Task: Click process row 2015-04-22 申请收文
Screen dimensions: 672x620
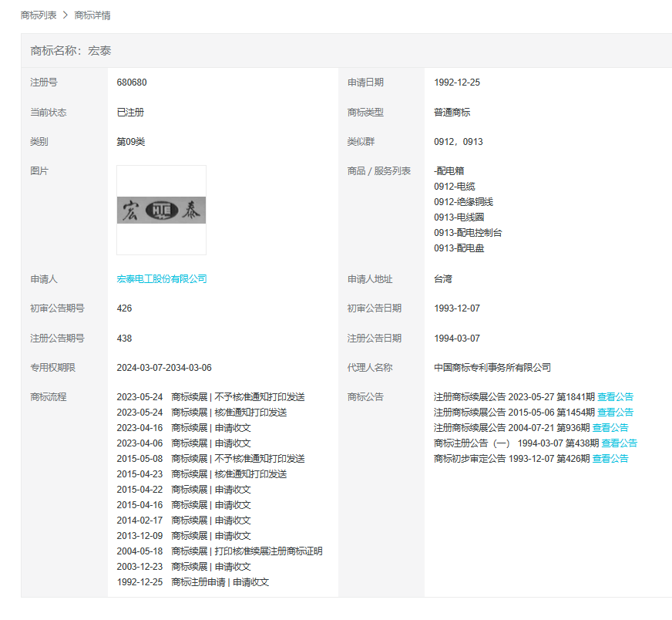Action: (x=183, y=490)
